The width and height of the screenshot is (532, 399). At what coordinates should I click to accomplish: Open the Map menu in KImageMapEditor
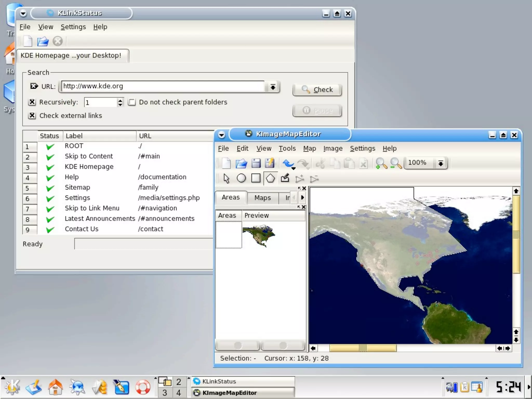310,148
